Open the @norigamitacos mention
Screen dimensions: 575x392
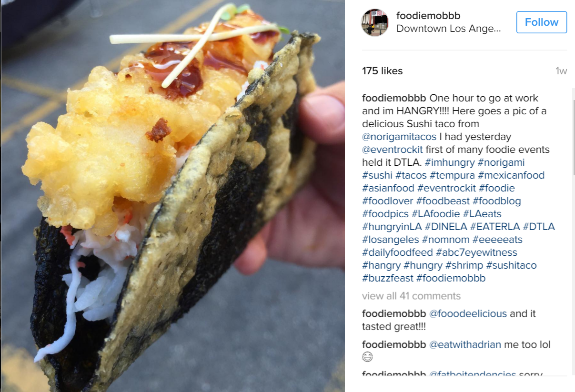(399, 137)
